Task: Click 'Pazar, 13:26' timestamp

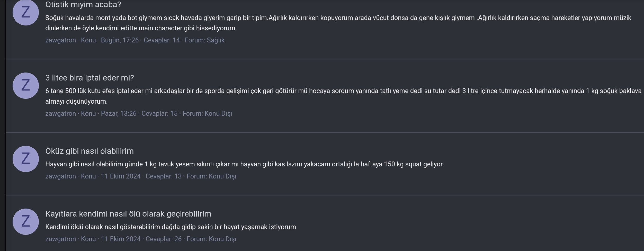Action: pos(119,114)
